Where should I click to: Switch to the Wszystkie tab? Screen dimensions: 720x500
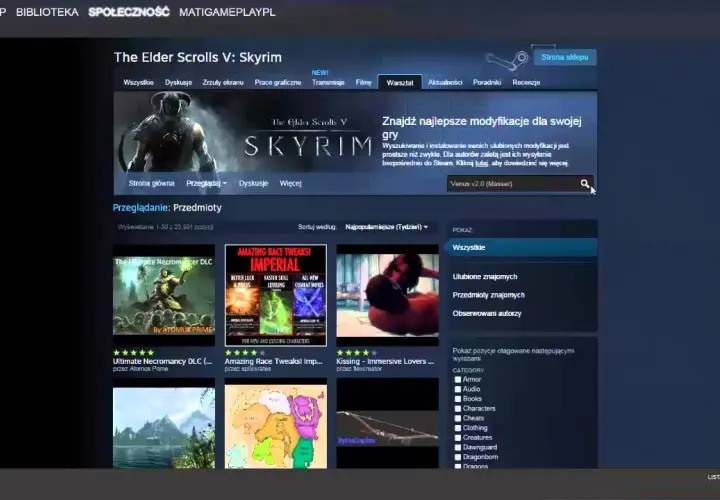(138, 83)
